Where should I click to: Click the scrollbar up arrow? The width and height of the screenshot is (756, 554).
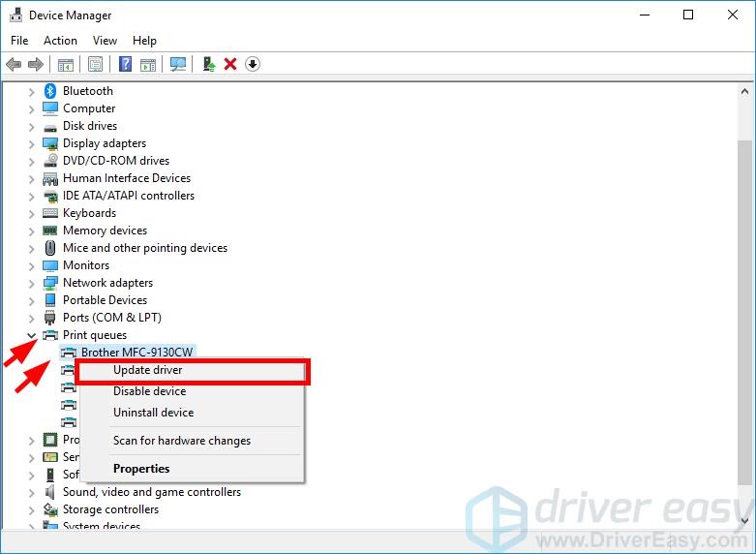point(744,91)
